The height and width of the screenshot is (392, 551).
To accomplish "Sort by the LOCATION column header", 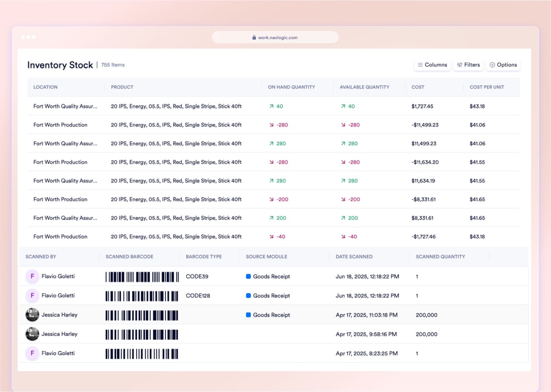I will point(45,87).
